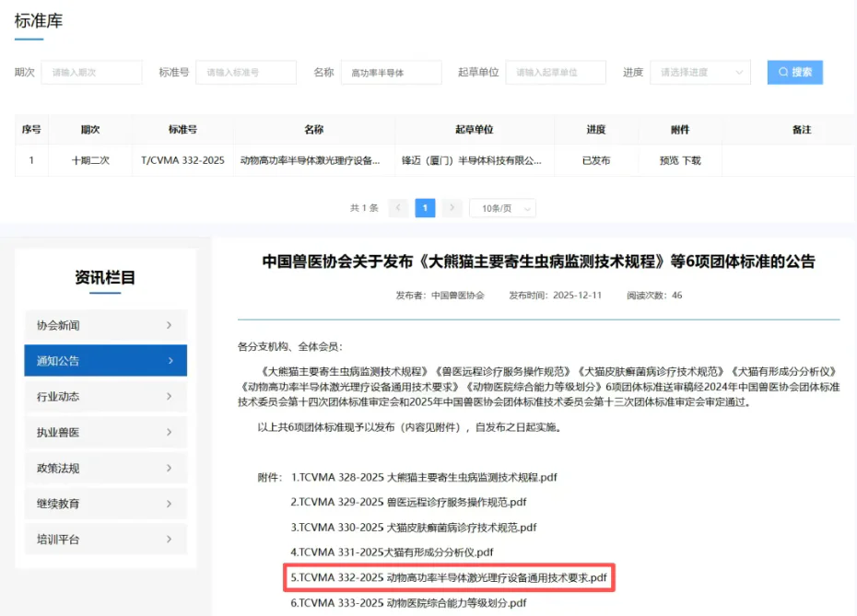857x616 pixels.
Task: Open attachment TCVMA 328-2025 大熊猫主要寄生虫病监测技术规程.pdf
Action: coord(424,477)
